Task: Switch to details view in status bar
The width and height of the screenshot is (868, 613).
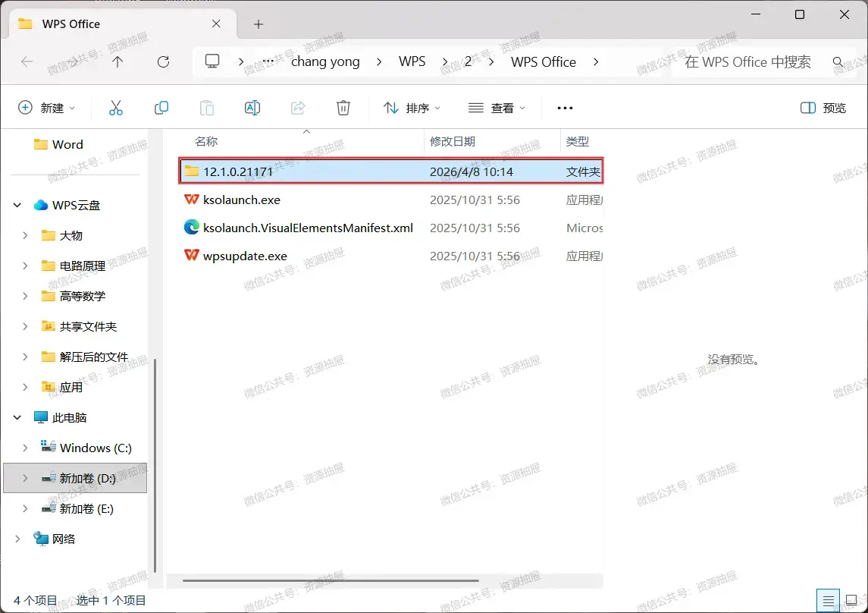Action: point(828,600)
